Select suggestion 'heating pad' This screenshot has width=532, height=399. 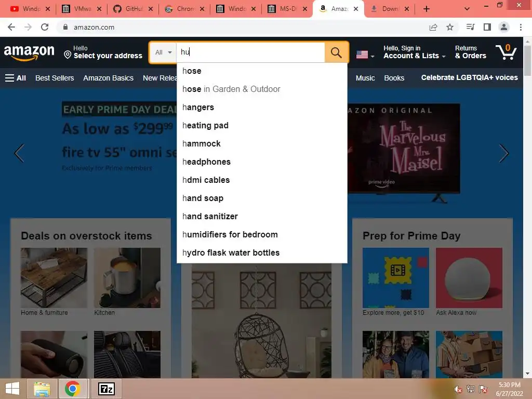coord(262,126)
